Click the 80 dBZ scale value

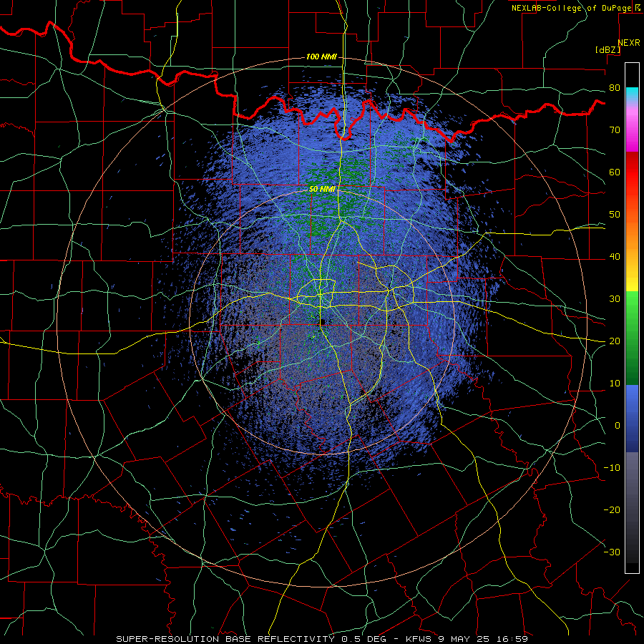click(615, 87)
